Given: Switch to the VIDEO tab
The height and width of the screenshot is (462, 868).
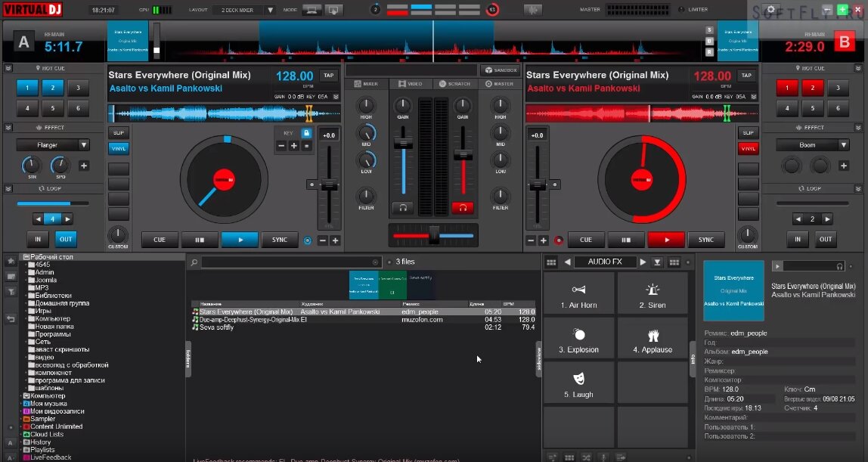Looking at the screenshot, I should pyautogui.click(x=411, y=83).
